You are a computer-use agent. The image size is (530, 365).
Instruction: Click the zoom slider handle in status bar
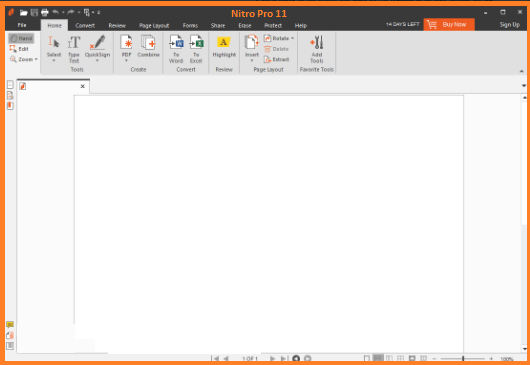(463, 359)
